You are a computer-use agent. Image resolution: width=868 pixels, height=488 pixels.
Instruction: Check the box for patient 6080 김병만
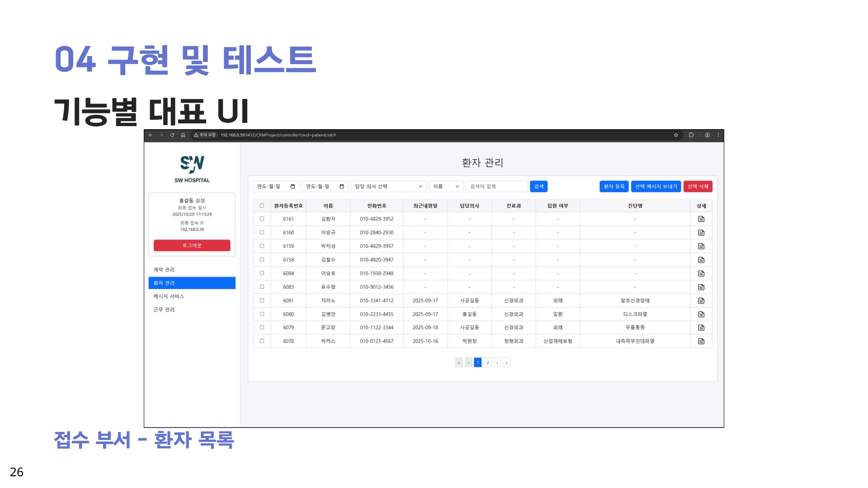262,314
